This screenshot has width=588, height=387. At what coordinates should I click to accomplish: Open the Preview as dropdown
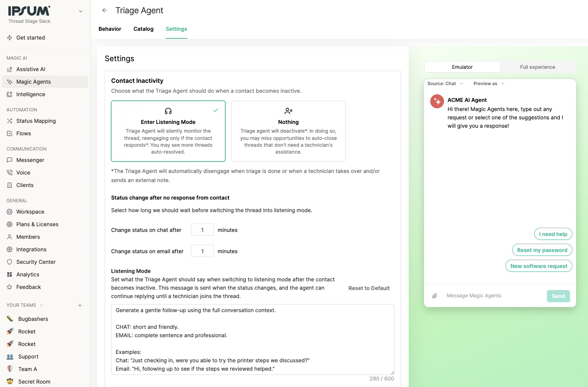tap(489, 84)
